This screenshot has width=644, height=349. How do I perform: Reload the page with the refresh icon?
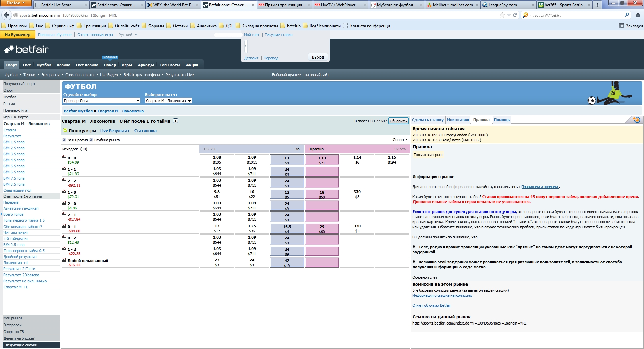(x=515, y=15)
